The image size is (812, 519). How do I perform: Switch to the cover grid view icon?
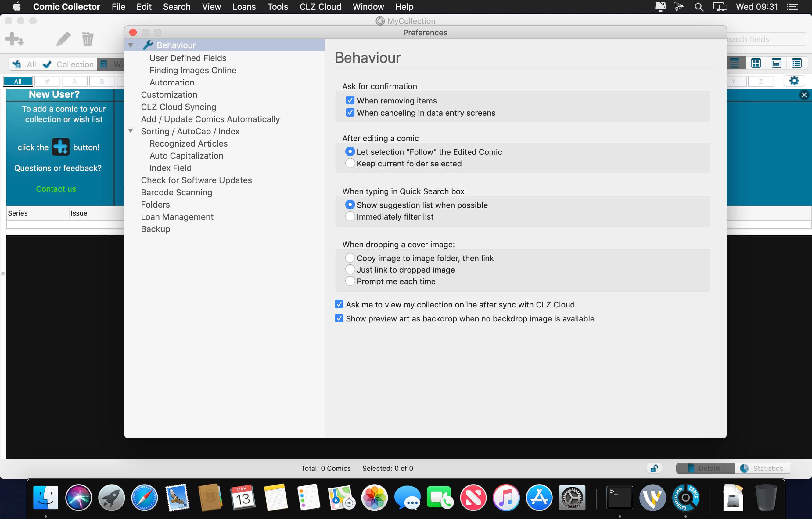[756, 63]
